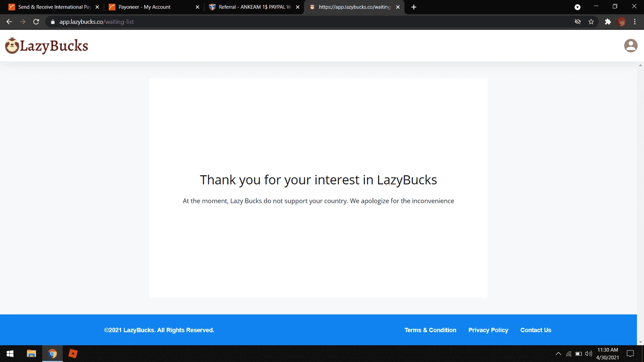Click the country not supported message
Image resolution: width=644 pixels, height=362 pixels.
(x=318, y=201)
